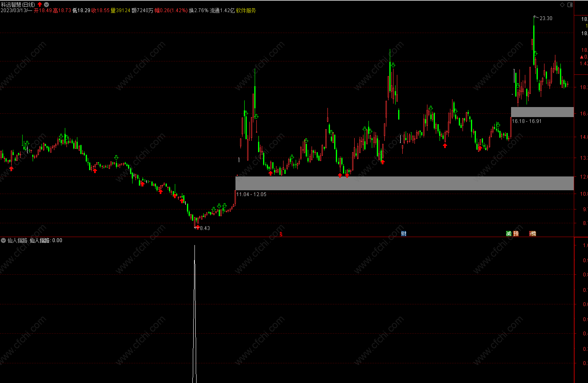Click the 科远智慧(日线) stock title
This screenshot has width=588, height=383.
coord(18,5)
